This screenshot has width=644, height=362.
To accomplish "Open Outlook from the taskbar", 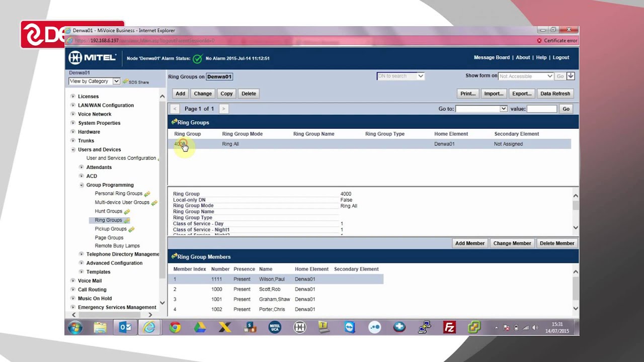I will click(125, 328).
